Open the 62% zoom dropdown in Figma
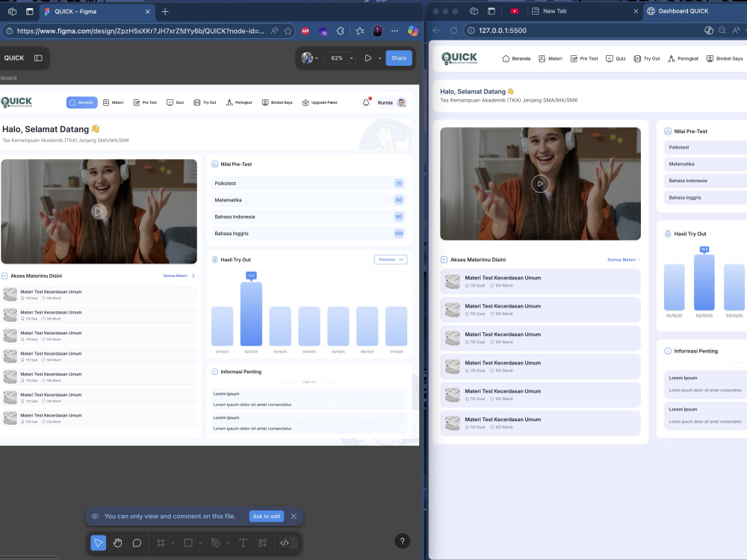The width and height of the screenshot is (747, 560). pos(340,58)
